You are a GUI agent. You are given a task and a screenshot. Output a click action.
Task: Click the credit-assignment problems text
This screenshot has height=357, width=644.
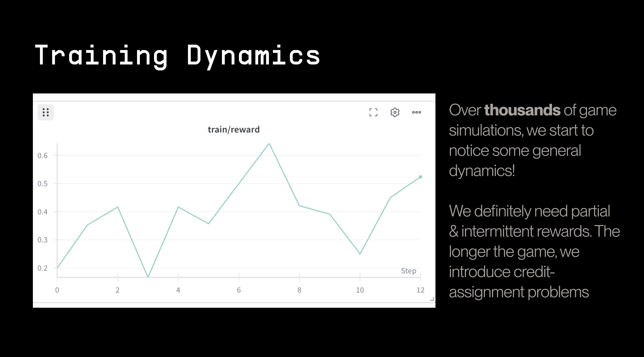pos(519,292)
